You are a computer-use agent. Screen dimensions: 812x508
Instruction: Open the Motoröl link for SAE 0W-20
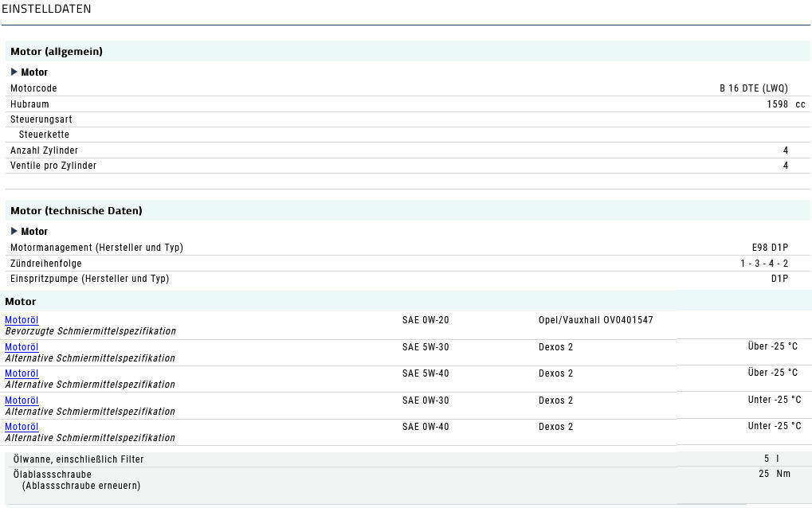[x=22, y=320]
